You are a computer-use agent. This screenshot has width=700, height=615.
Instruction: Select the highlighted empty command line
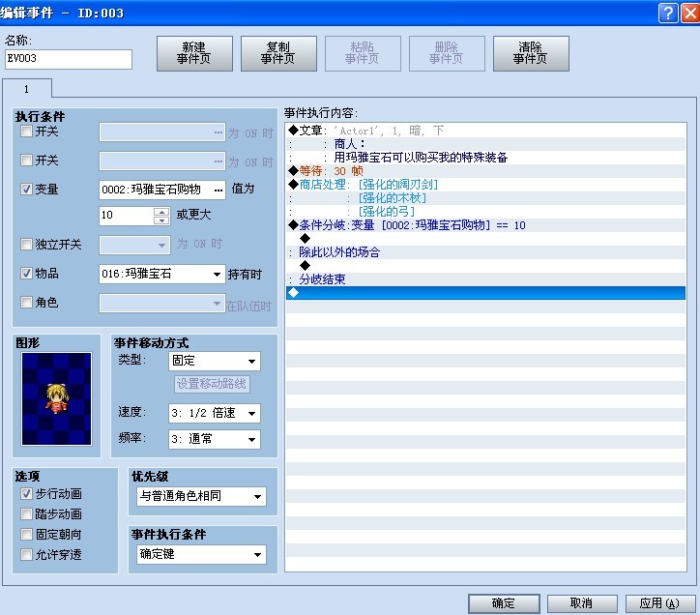coord(485,293)
